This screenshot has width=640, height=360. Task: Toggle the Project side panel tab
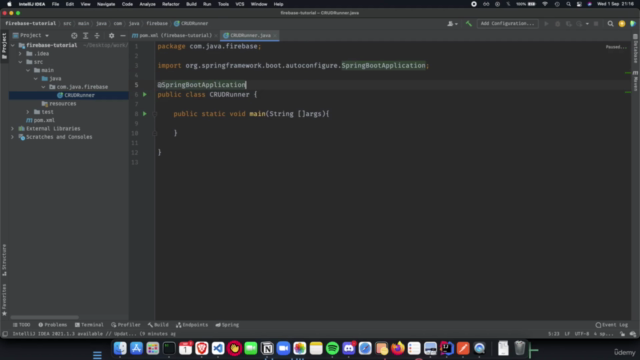[4, 46]
